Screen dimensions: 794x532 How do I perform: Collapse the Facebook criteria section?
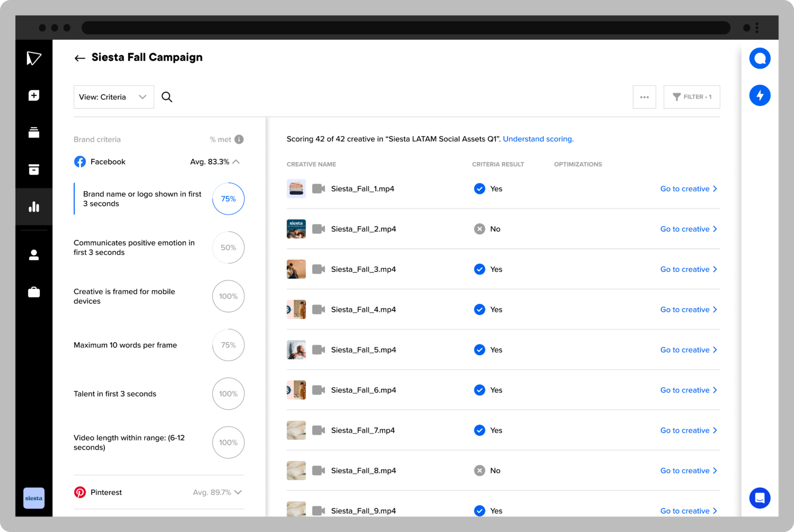tap(236, 162)
